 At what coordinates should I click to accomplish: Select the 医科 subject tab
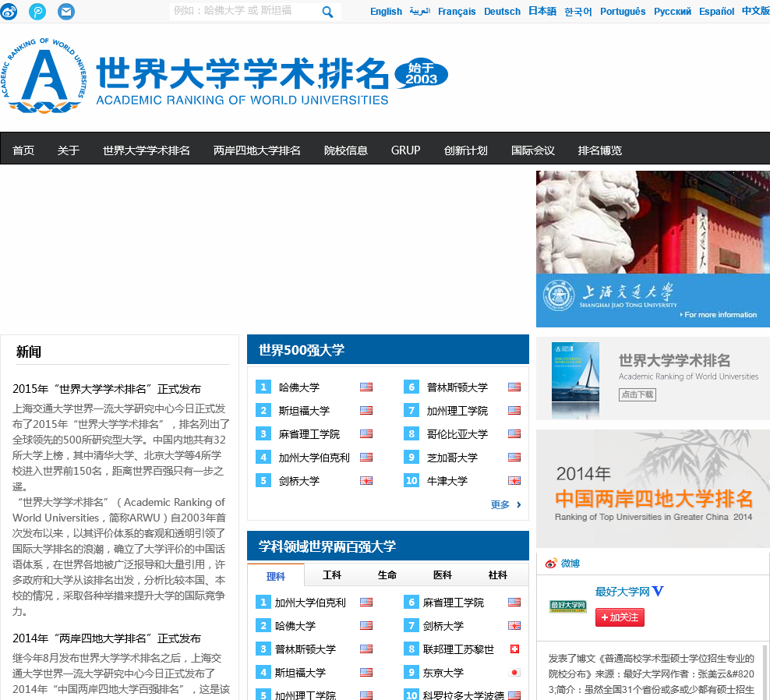pos(442,574)
